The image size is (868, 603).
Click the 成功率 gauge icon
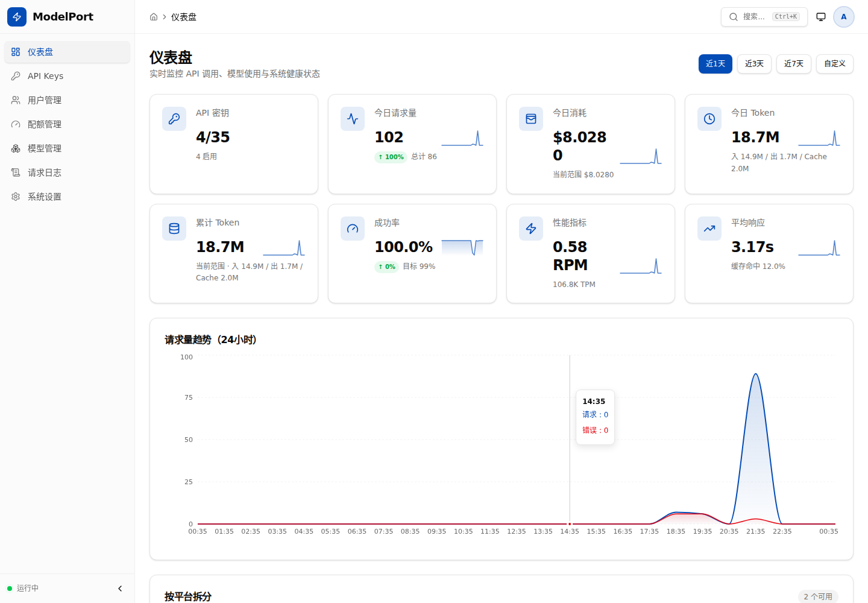pyautogui.click(x=353, y=229)
